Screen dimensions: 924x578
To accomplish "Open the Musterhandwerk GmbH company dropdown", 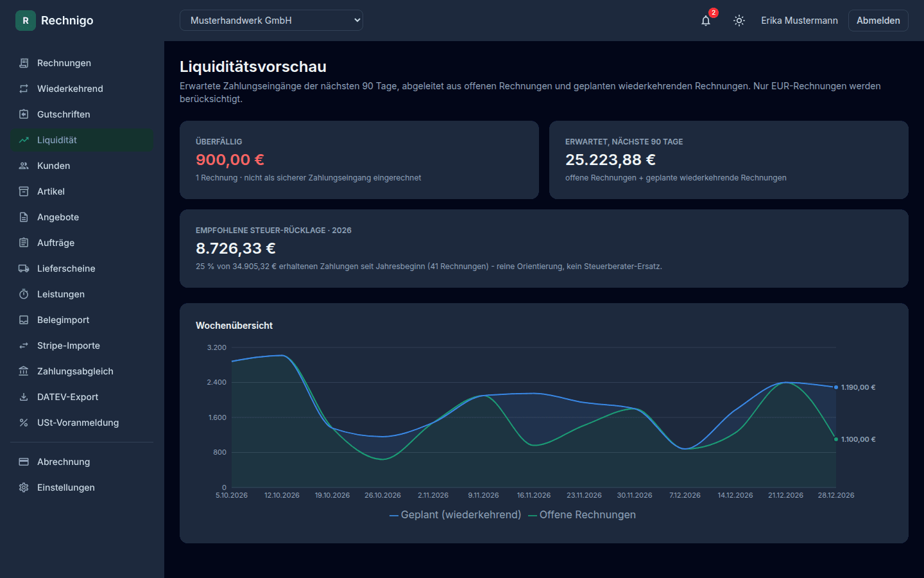I will point(271,21).
